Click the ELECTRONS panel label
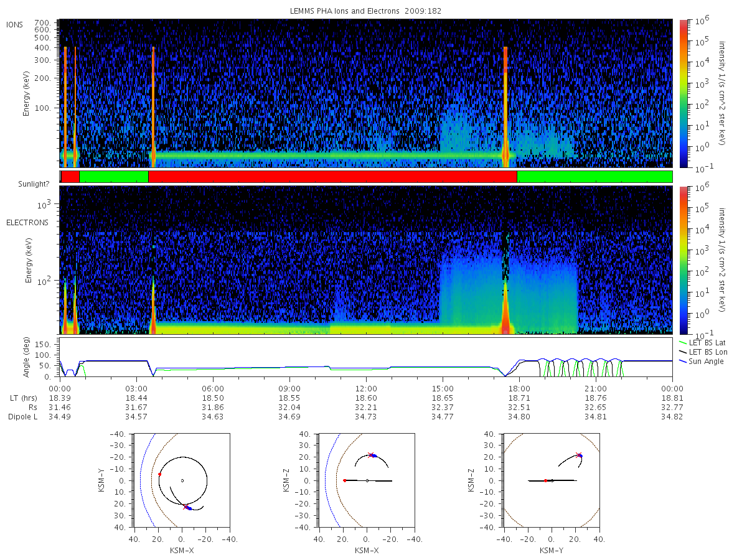This screenshot has height=560, width=747. 27,222
